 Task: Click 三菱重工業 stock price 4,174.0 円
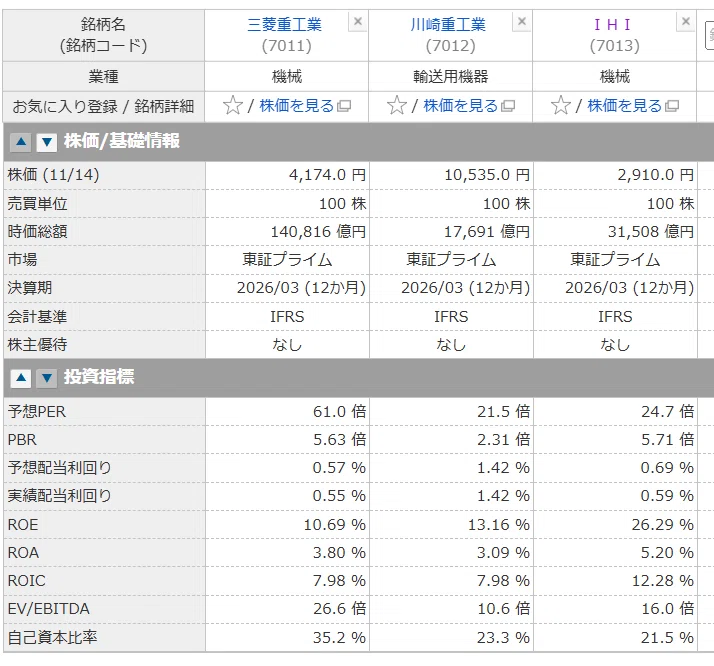pos(327,175)
